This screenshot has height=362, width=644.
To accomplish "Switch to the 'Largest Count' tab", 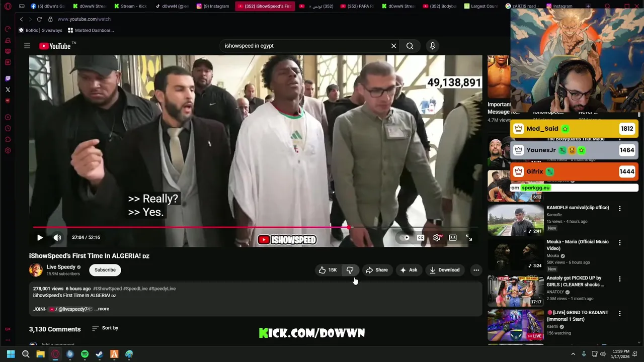I will pyautogui.click(x=480, y=6).
